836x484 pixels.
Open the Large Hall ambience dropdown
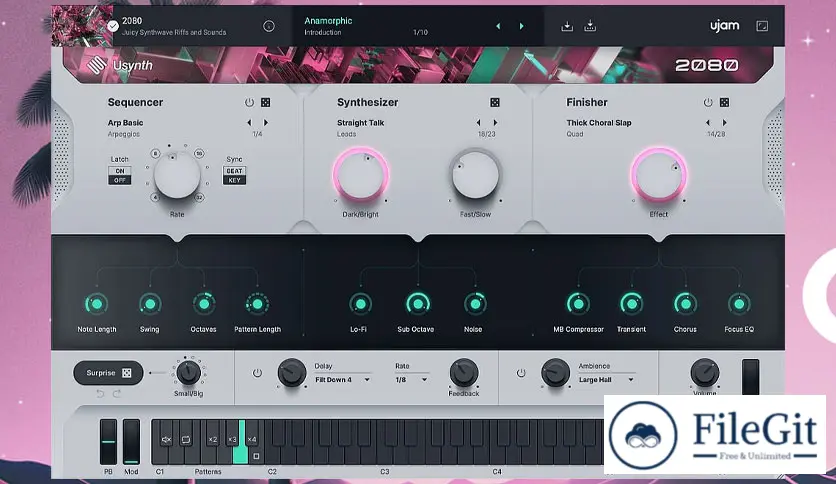point(607,380)
